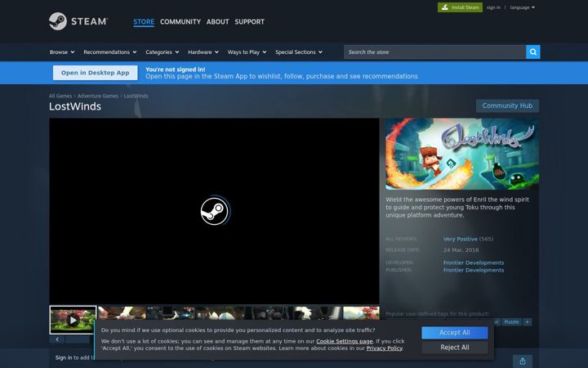Open the COMMUNITY tab
This screenshot has width=588, height=368.
pyautogui.click(x=180, y=22)
